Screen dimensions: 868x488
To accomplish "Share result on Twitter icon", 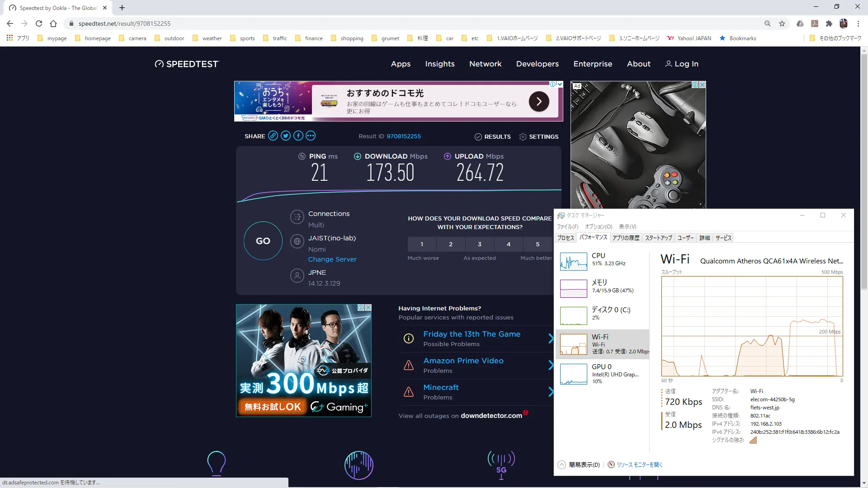I will (286, 136).
